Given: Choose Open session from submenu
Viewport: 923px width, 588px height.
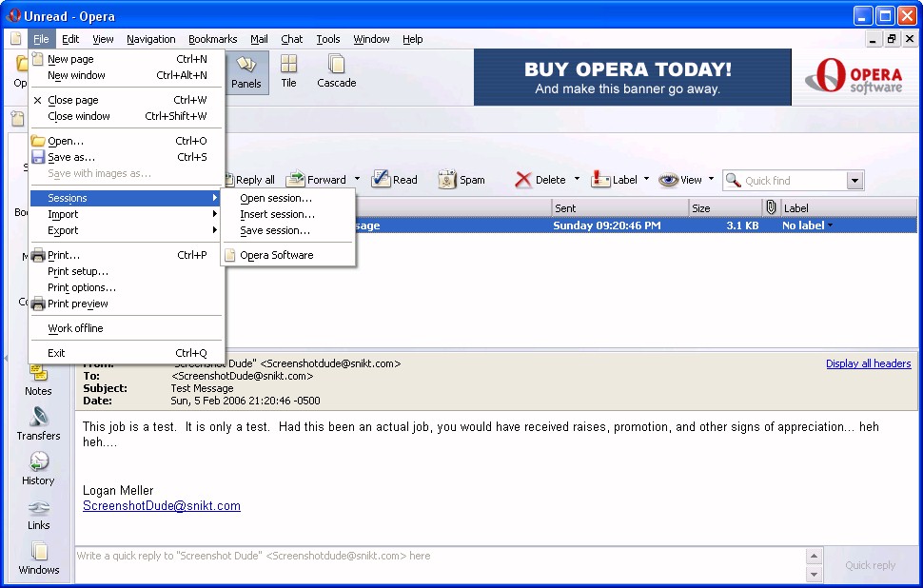Looking at the screenshot, I should pos(276,198).
